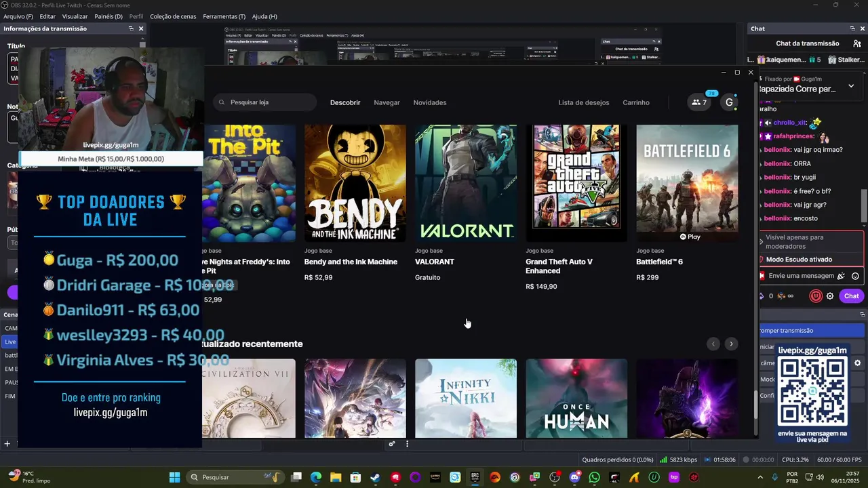Open WhatsApp from the taskbar
Screen dimensions: 868x488
coord(595,477)
